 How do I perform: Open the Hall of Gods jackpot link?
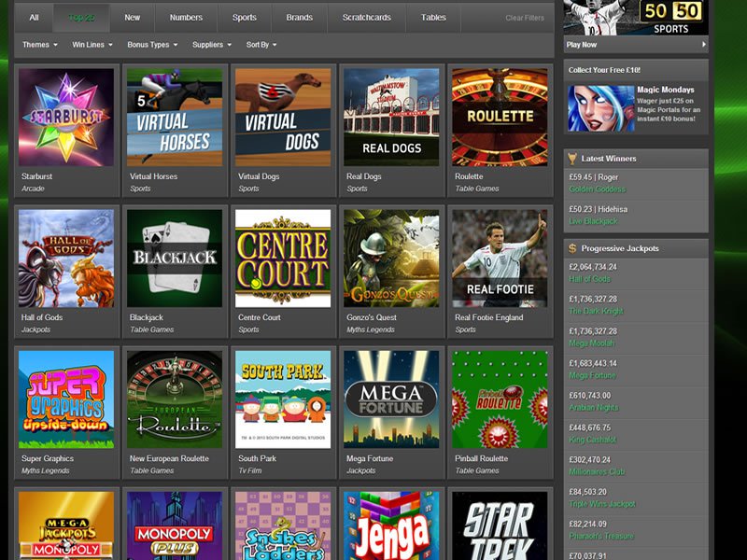590,280
